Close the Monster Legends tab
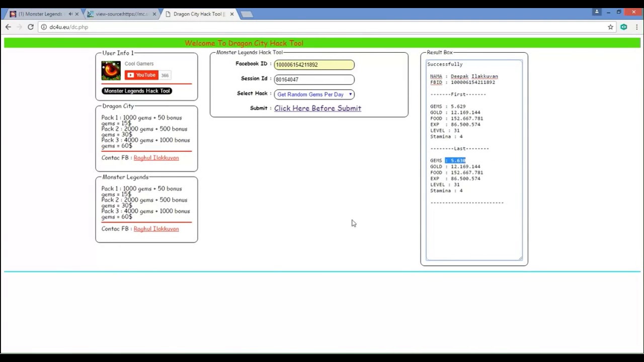This screenshot has height=362, width=644. point(77,14)
